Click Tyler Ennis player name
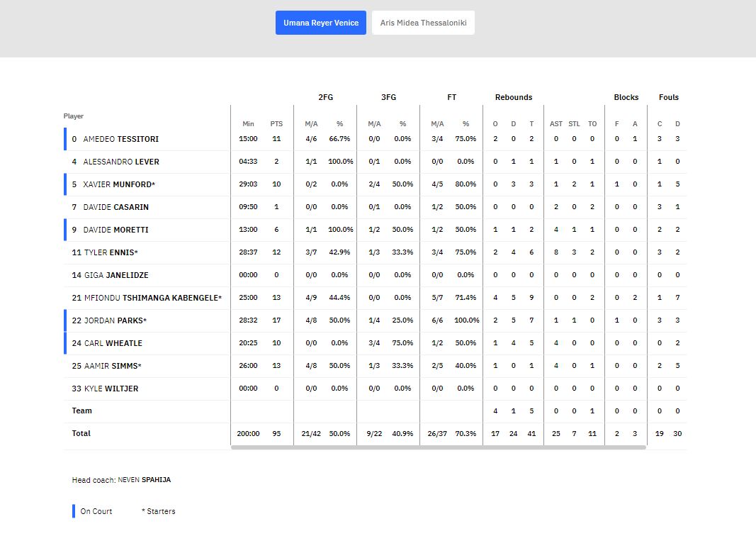Viewport: 756px width, 536px height. click(x=111, y=252)
